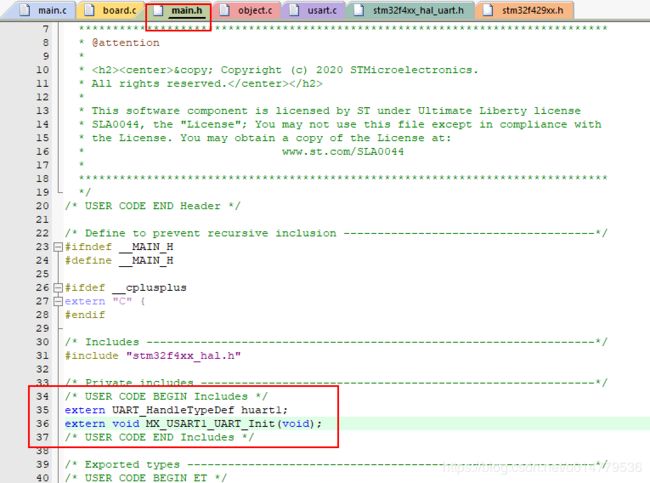Click line number 36 in the gutter
Screen dimensions: 650x483
click(x=42, y=424)
